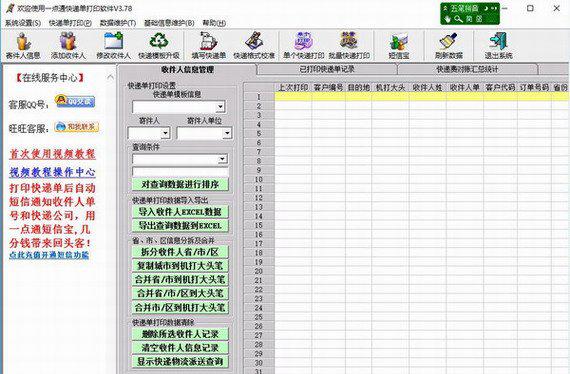
Task: Click the yellow 上次打印 cell in row 1
Action: [x=293, y=97]
